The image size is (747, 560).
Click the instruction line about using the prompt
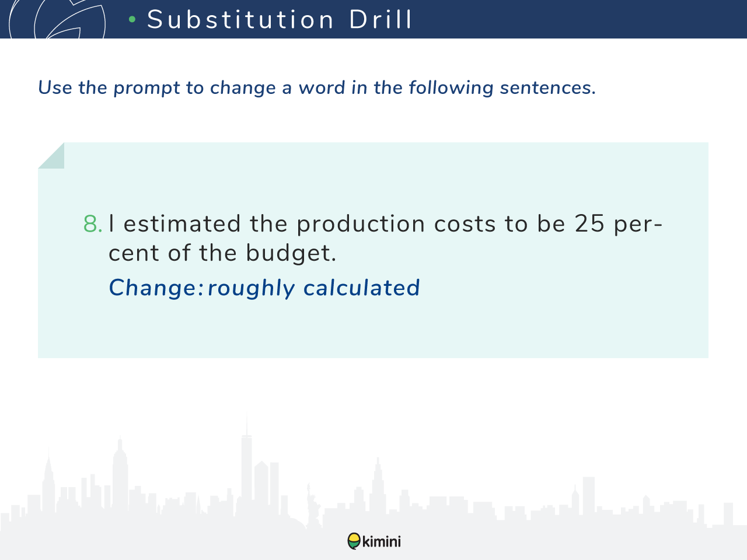point(317,87)
